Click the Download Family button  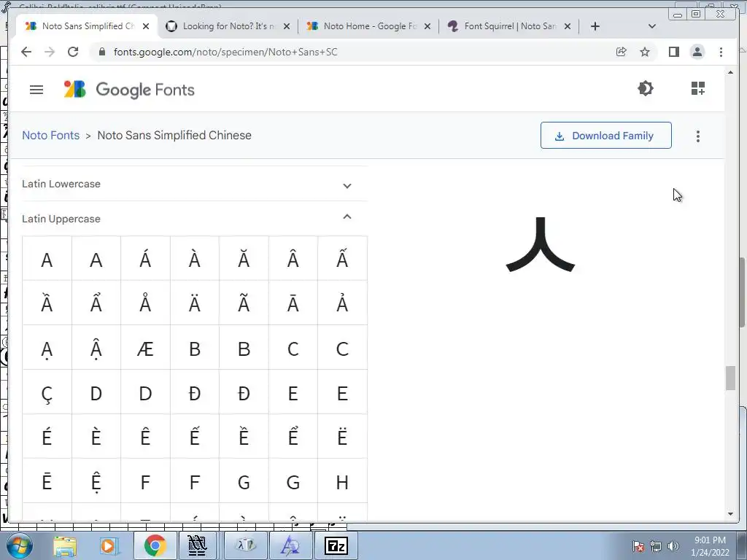tap(606, 136)
